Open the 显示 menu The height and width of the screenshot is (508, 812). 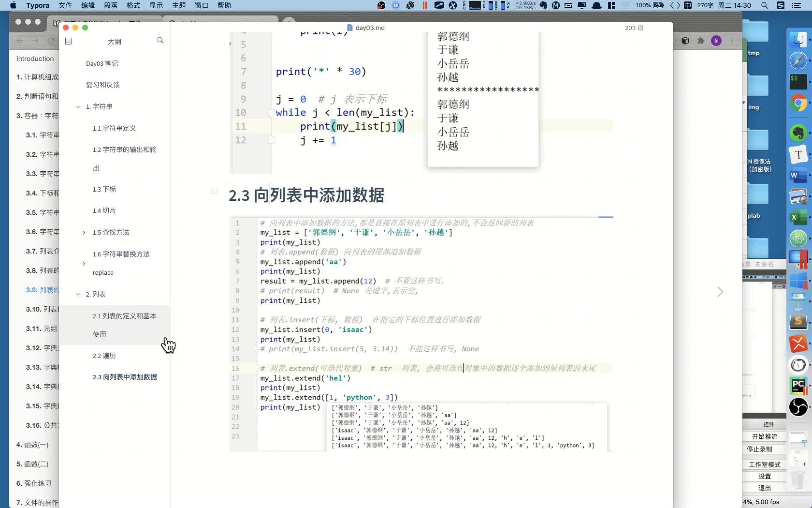156,5
